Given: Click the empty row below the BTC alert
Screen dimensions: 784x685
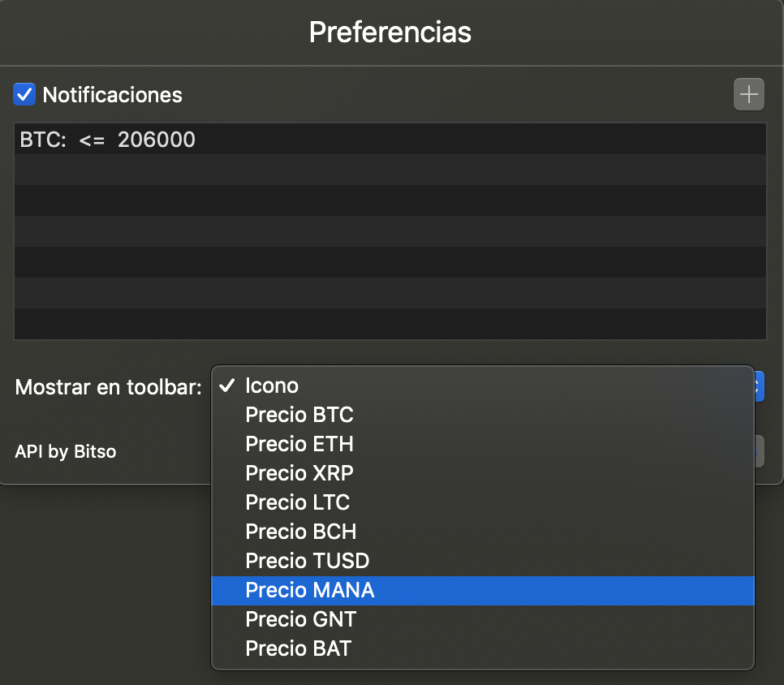Looking at the screenshot, I should click(390, 170).
